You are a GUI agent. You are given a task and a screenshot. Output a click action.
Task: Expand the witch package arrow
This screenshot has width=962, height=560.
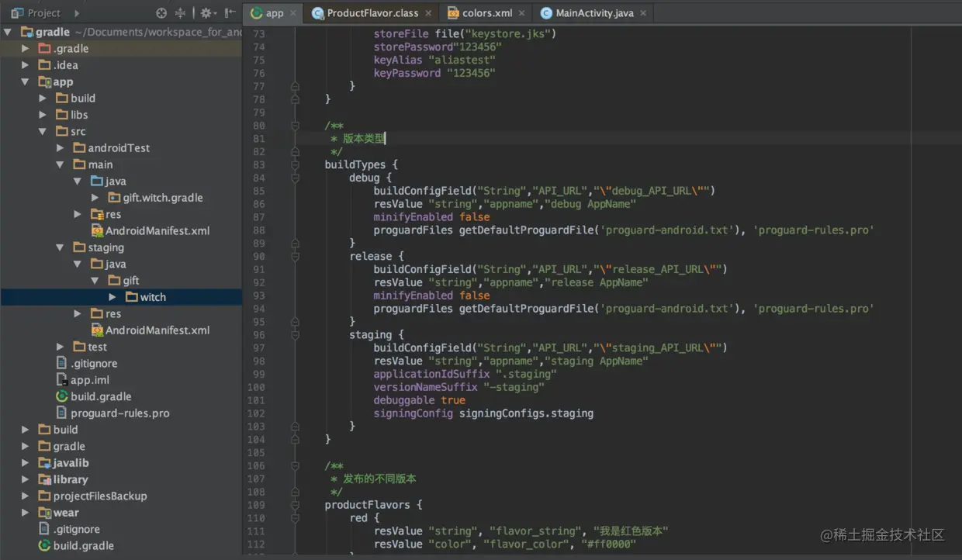click(112, 297)
